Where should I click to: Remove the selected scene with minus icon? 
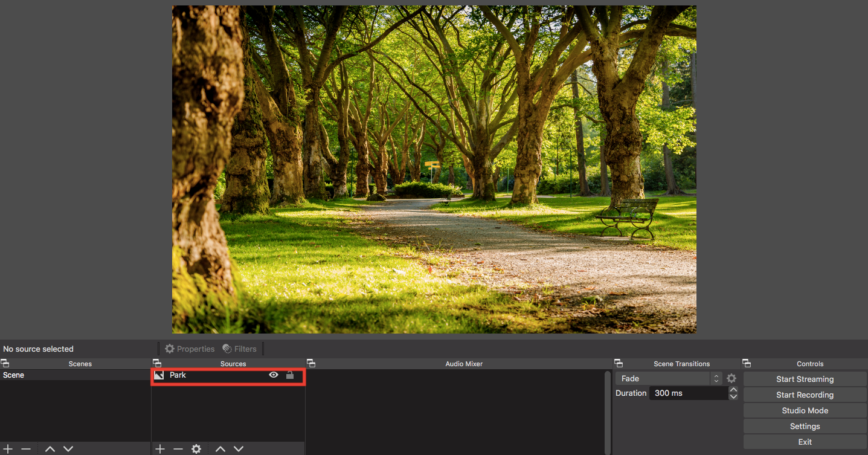click(26, 449)
